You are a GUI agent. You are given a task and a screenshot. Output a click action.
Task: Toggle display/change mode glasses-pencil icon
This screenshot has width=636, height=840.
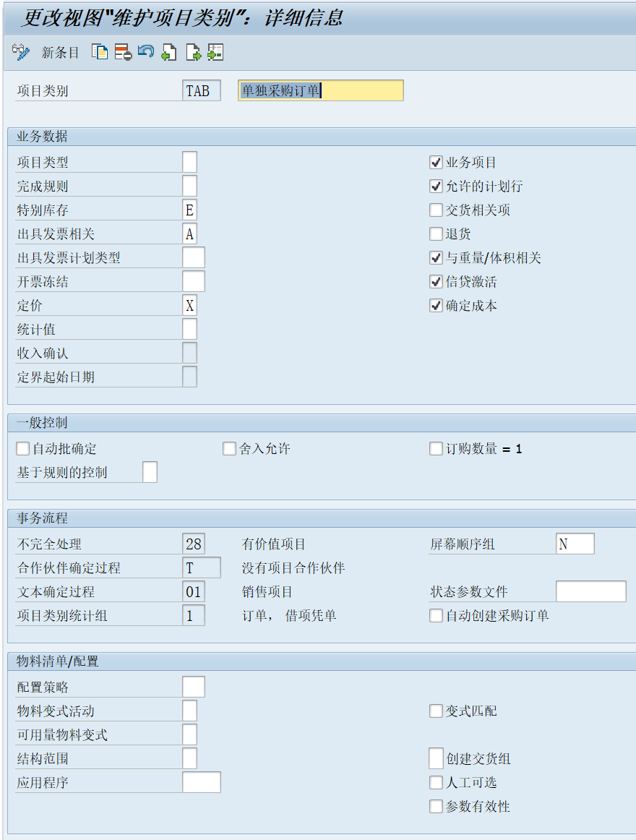[20, 52]
